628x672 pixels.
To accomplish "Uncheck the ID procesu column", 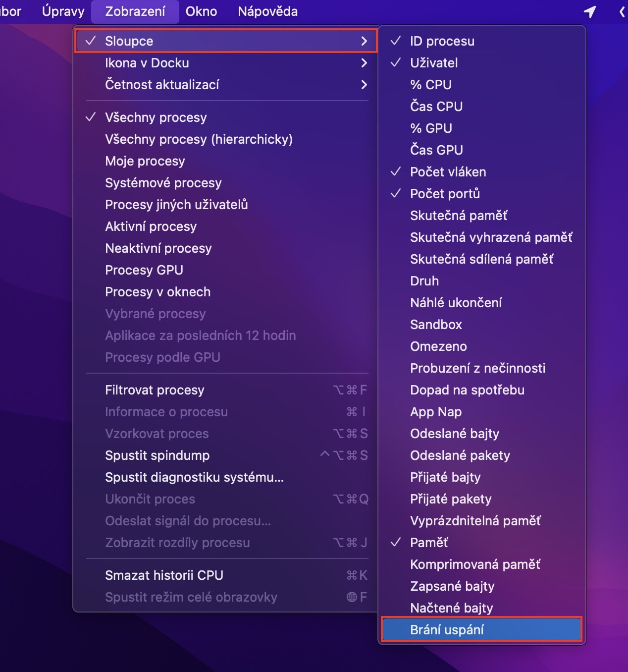I will [x=442, y=41].
